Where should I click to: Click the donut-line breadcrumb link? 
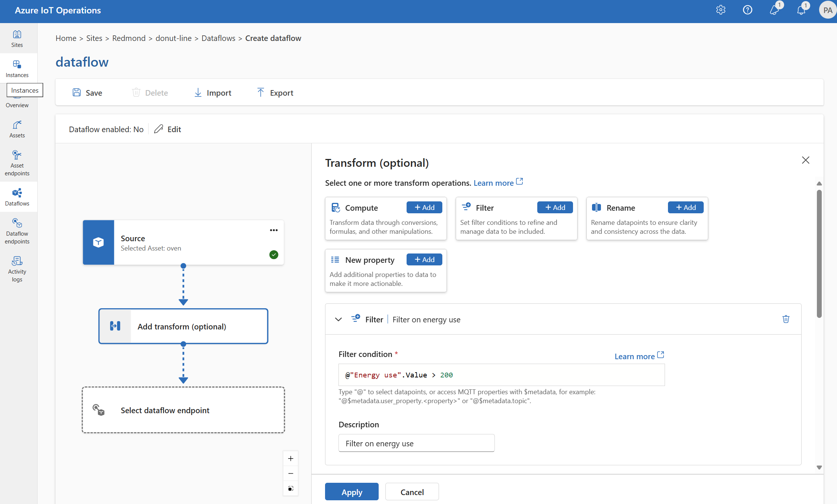174,38
